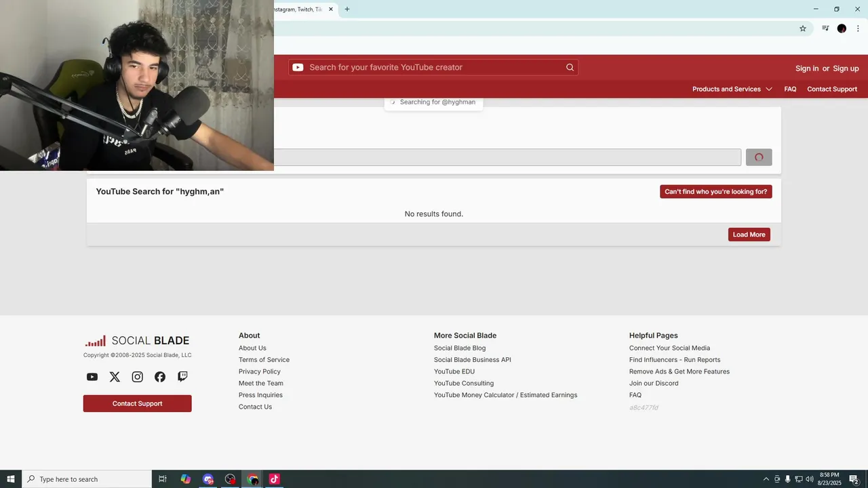
Task: Open Copilot from the taskbar
Action: (x=185, y=479)
